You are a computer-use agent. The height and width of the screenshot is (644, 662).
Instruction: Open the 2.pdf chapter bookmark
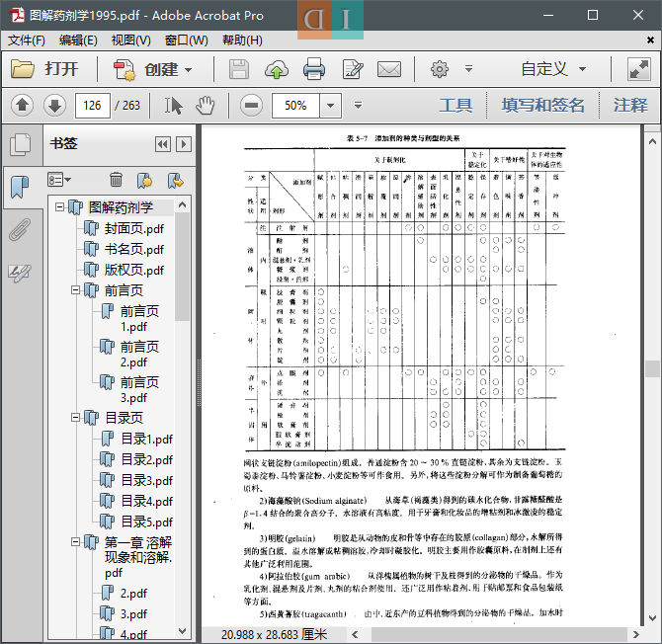[x=133, y=594]
